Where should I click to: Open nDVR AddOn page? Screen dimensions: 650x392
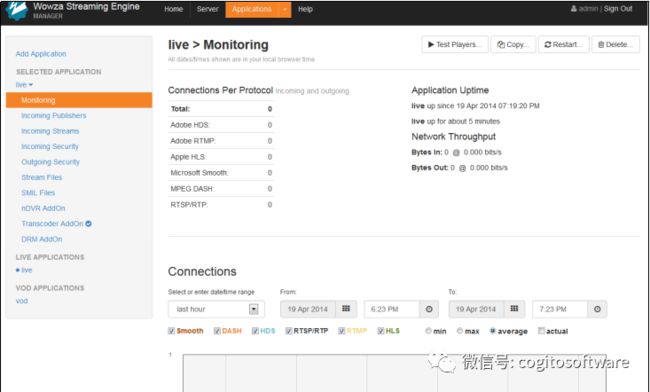[43, 208]
